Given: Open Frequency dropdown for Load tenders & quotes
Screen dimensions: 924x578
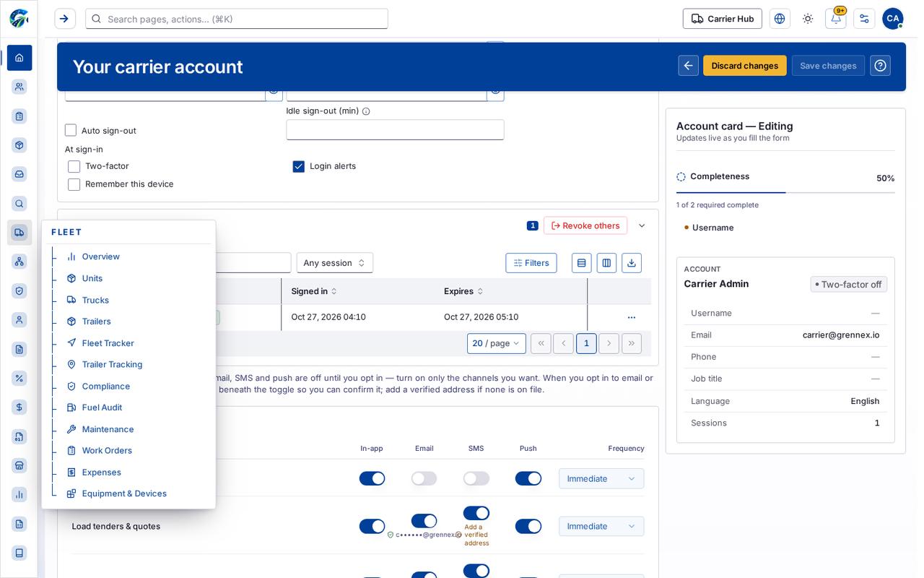Looking at the screenshot, I should coord(601,526).
